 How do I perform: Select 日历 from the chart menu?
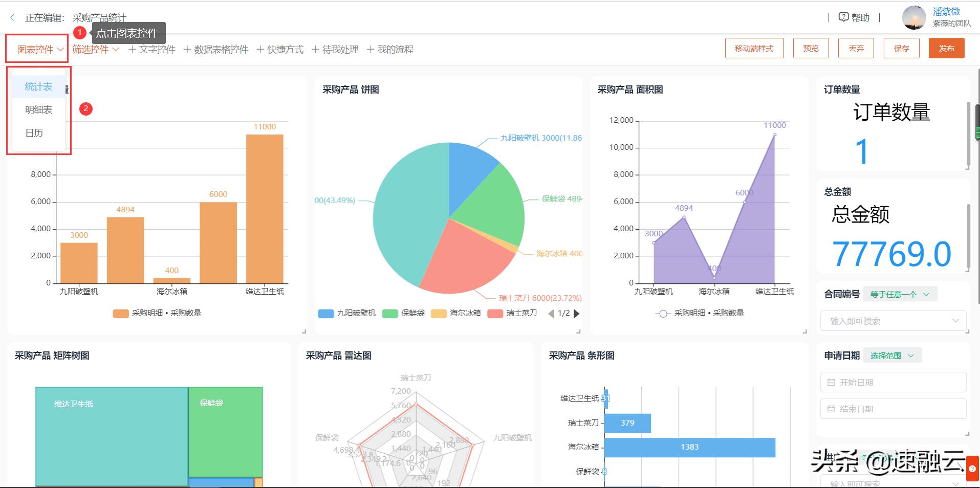(35, 132)
